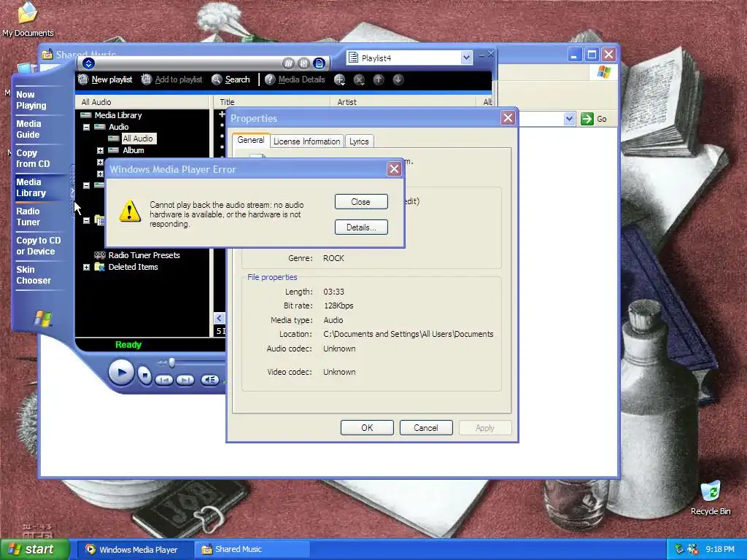Switch to the Lyrics tab
Image resolution: width=747 pixels, height=560 pixels.
(359, 141)
